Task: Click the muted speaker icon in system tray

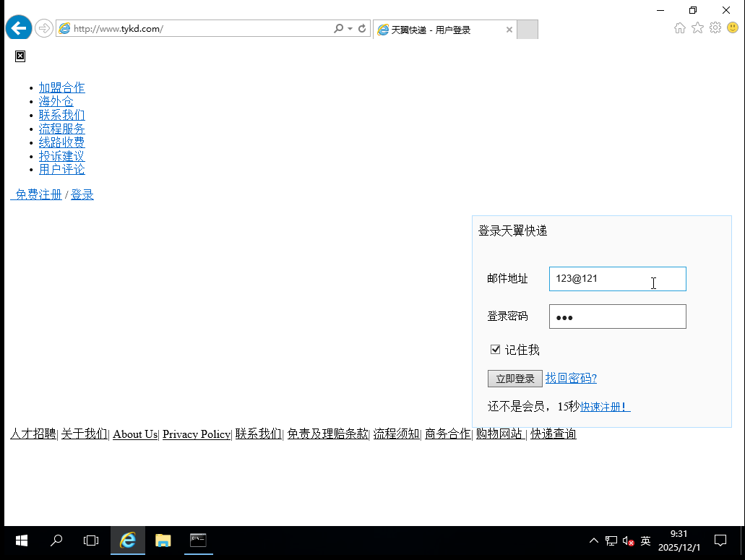Action: (626, 540)
